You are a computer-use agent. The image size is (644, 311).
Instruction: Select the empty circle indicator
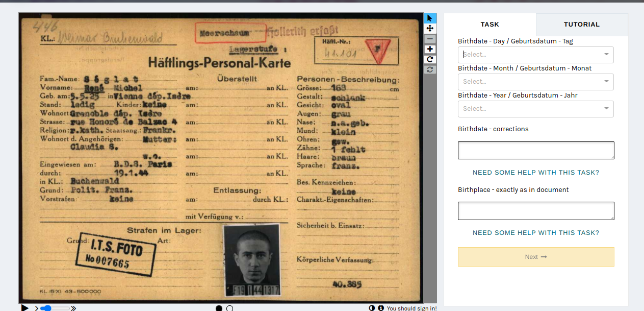pyautogui.click(x=229, y=308)
